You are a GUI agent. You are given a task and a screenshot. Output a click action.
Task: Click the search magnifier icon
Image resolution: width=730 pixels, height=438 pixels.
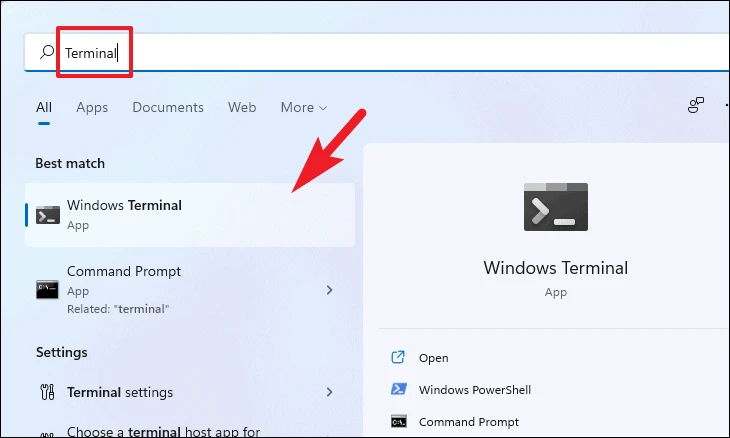coord(47,52)
